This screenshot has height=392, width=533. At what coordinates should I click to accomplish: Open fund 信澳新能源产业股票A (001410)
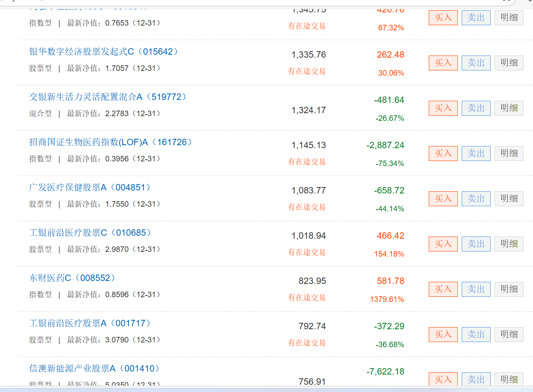[x=95, y=369]
